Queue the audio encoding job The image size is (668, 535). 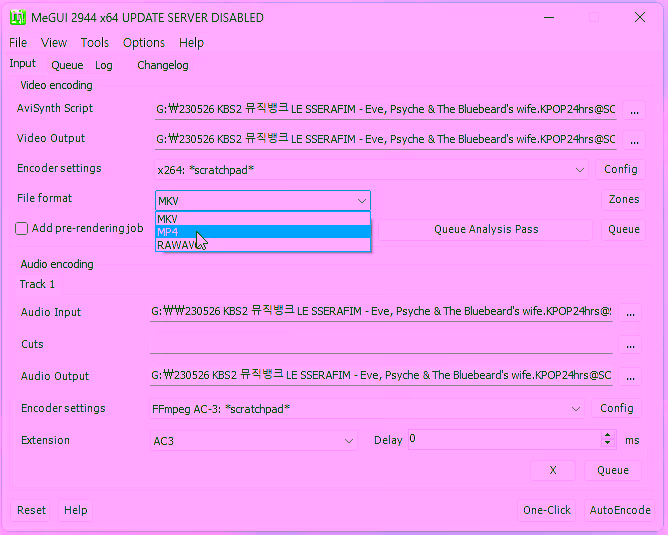[613, 470]
